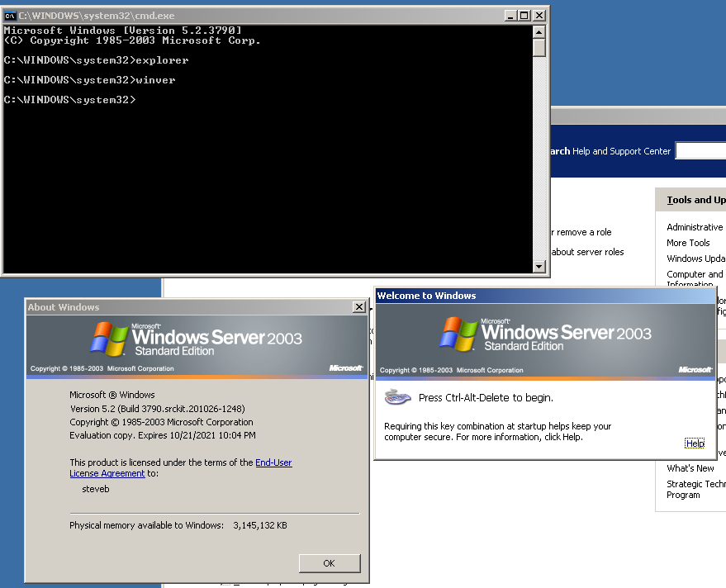Viewport: 726px width, 588px height.
Task: Click the Welcome to Windows title bar
Action: 545,296
